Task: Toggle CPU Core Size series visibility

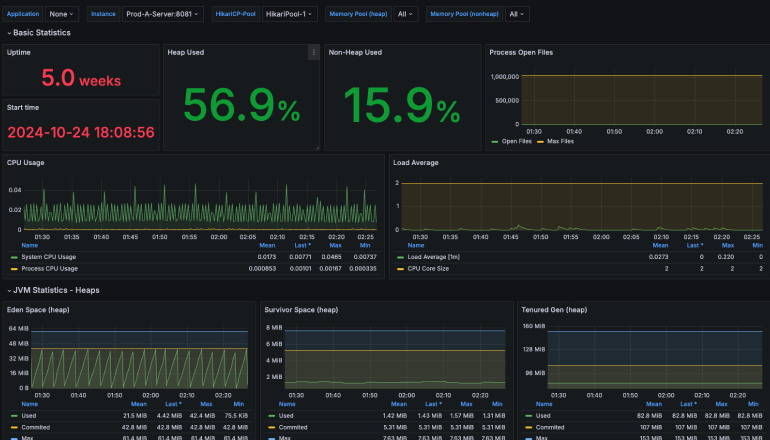Action: click(428, 269)
